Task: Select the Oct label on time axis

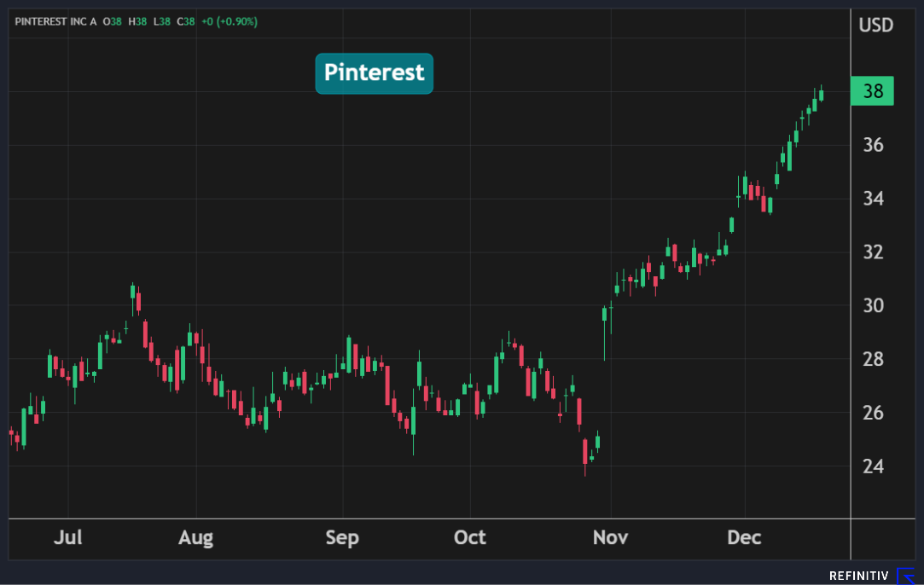Action: pos(470,538)
